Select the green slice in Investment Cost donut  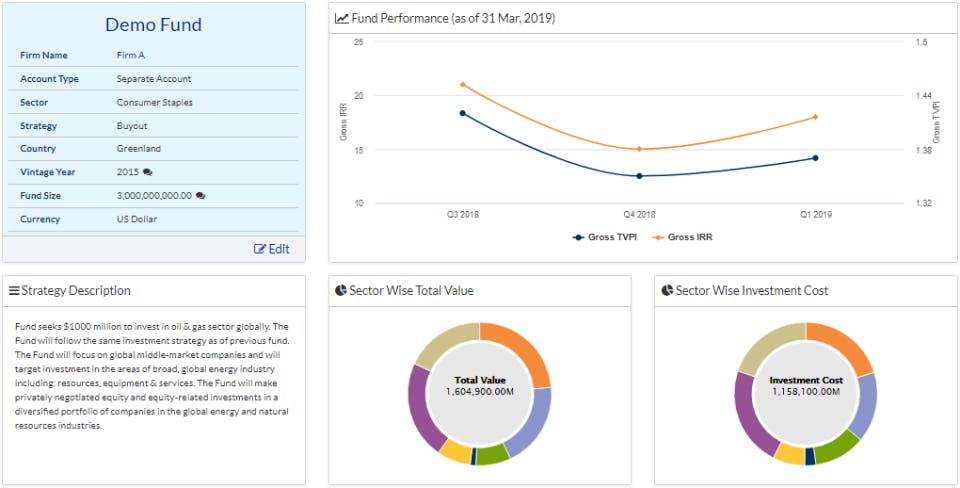pyautogui.click(x=840, y=448)
